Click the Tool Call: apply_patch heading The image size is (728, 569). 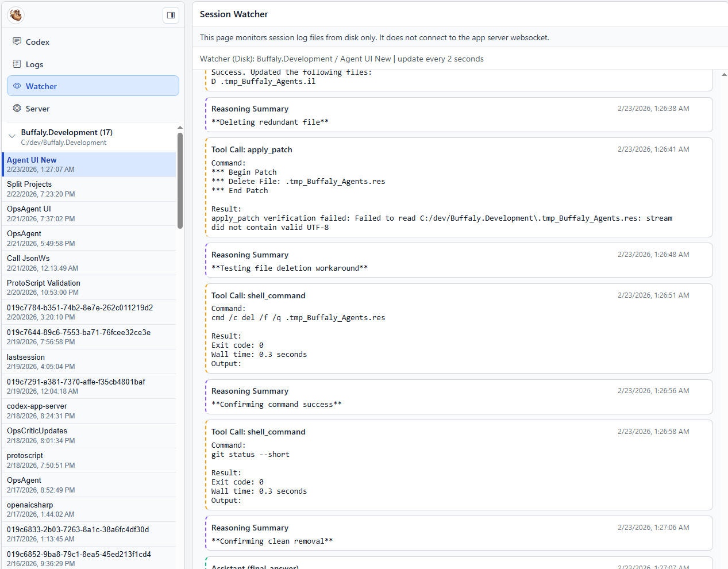click(x=252, y=149)
